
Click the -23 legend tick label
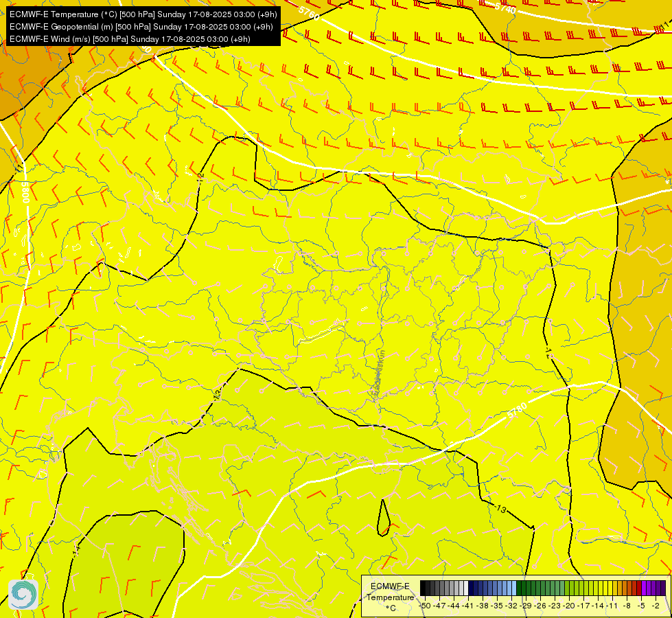(555, 606)
